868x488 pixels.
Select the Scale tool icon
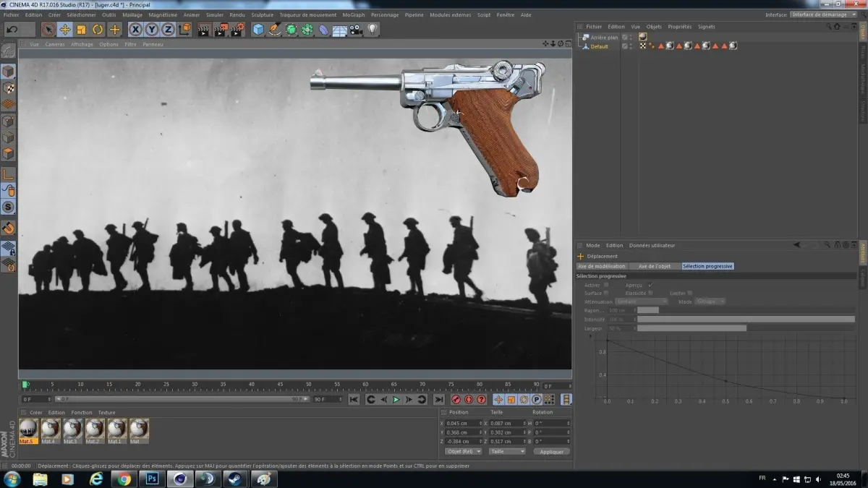pyautogui.click(x=81, y=30)
